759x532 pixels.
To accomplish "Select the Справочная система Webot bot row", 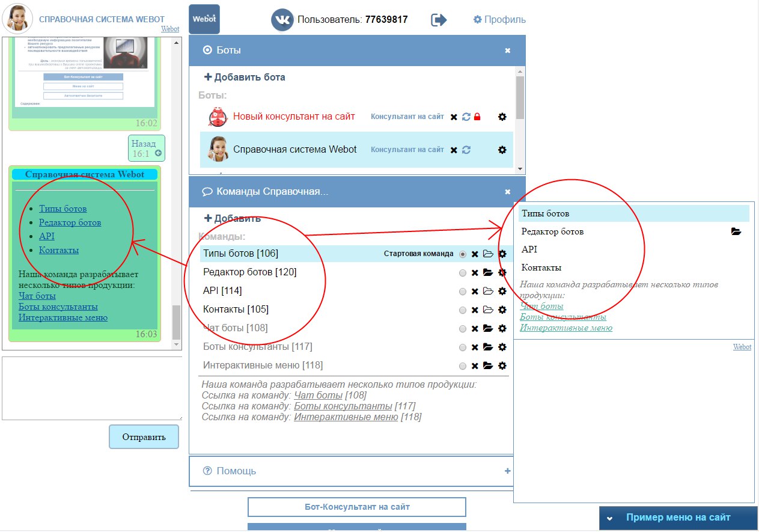I will pyautogui.click(x=356, y=150).
